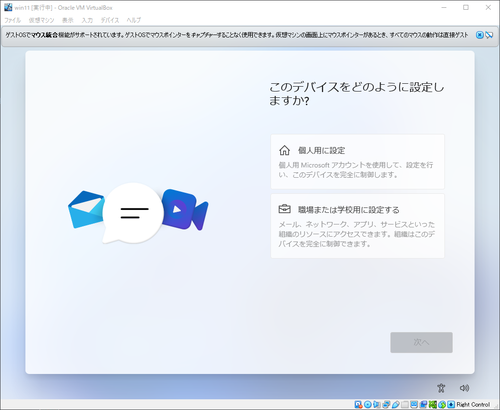Open the 表示 menu
Image resolution: width=500 pixels, height=410 pixels.
(68, 20)
